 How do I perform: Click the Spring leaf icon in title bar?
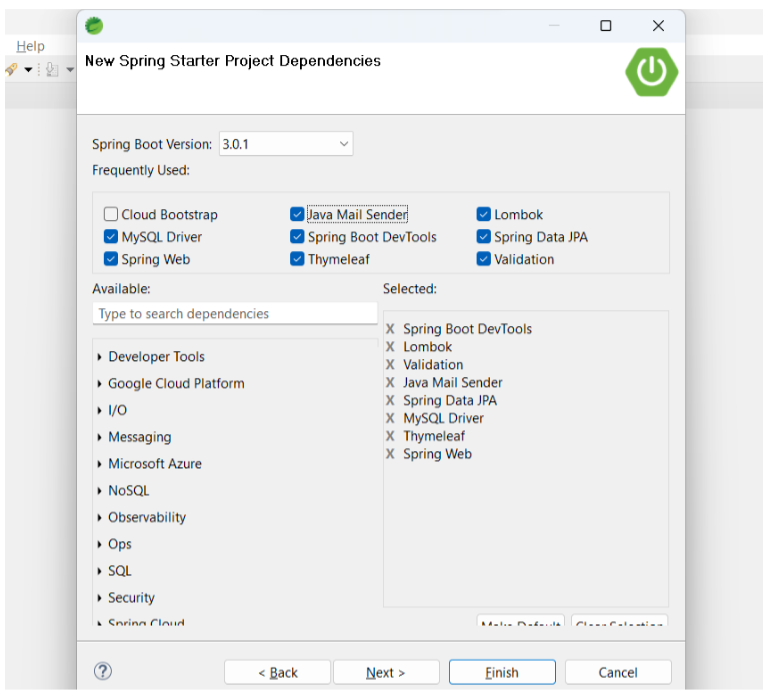tap(94, 26)
